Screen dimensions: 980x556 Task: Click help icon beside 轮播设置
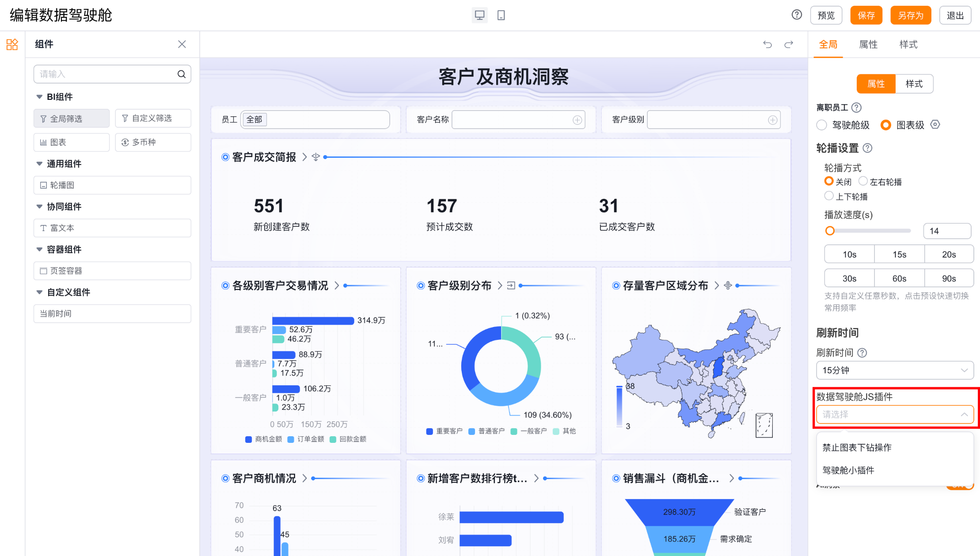[x=868, y=148]
